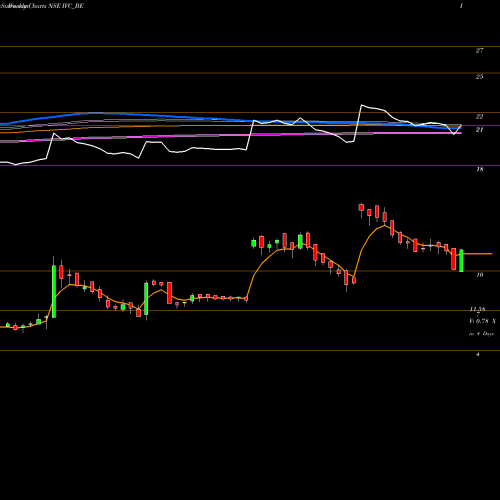500x500 pixels.
Task: Click the chart title ending NSE IVC_BE
Action: click(42, 6)
